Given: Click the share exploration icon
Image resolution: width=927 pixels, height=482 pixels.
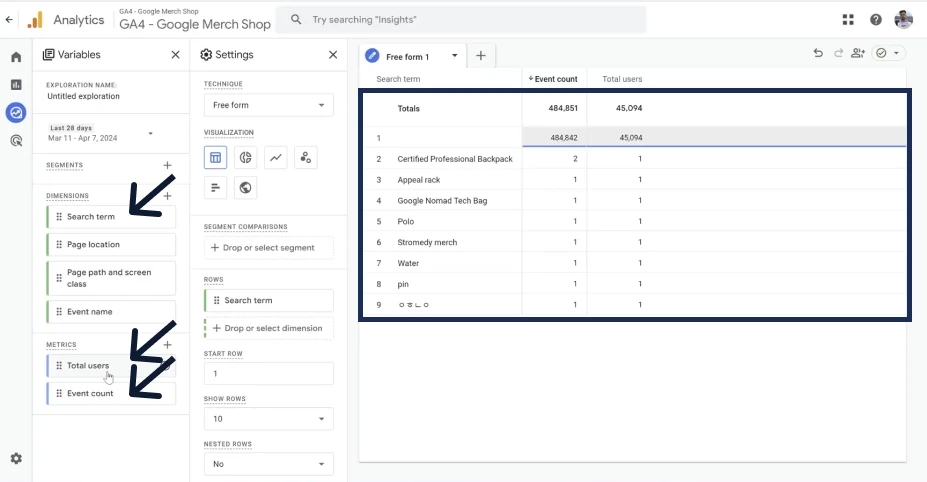Looking at the screenshot, I should [858, 53].
